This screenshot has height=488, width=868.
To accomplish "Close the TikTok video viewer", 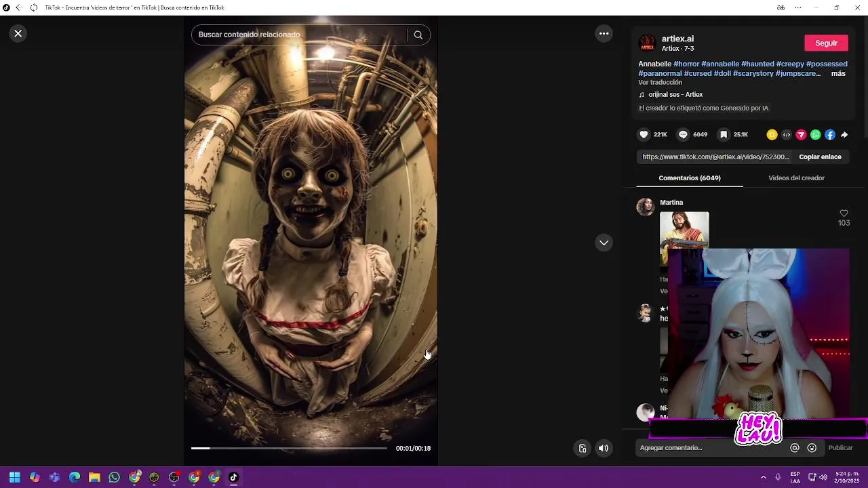I will 18,33.
